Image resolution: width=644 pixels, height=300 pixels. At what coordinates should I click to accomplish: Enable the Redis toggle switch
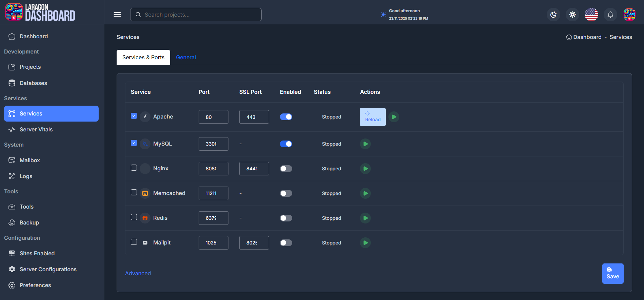[286, 218]
